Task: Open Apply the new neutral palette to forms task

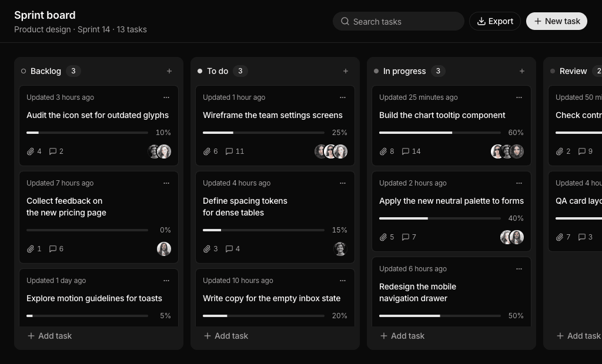Action: 451,201
